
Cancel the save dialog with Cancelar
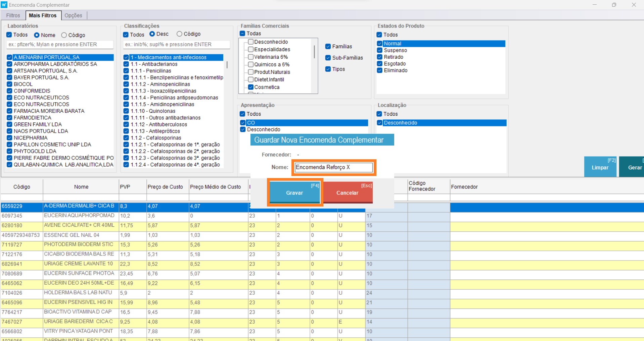(347, 192)
